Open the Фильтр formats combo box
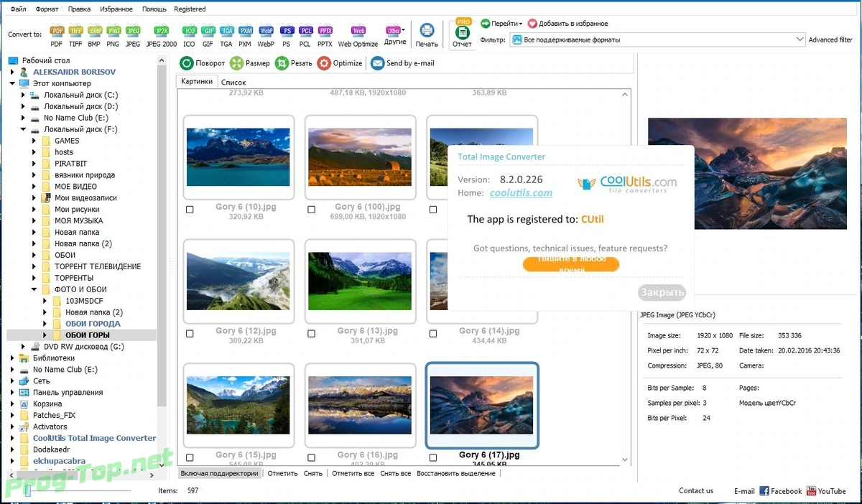 (657, 40)
